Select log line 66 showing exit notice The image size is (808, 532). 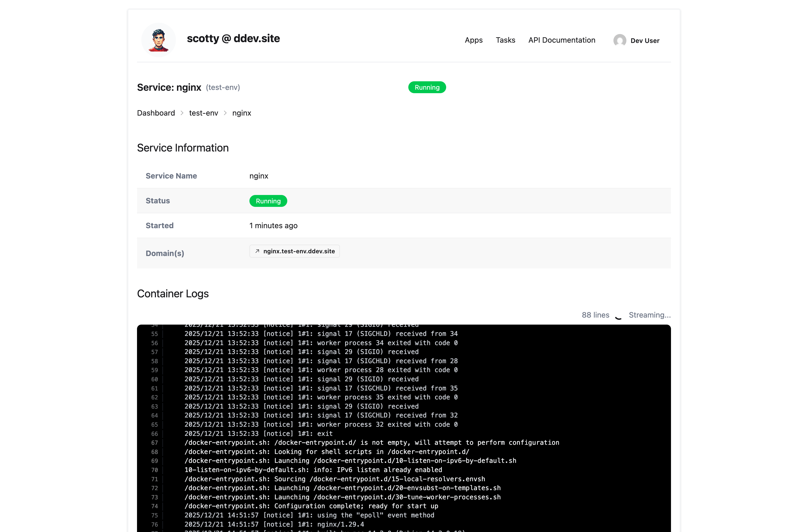tap(258, 434)
